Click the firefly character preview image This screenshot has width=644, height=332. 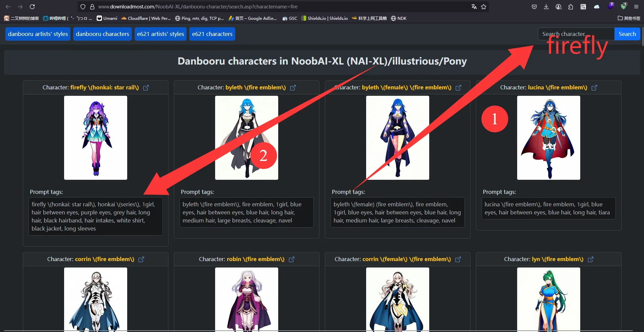(x=96, y=138)
